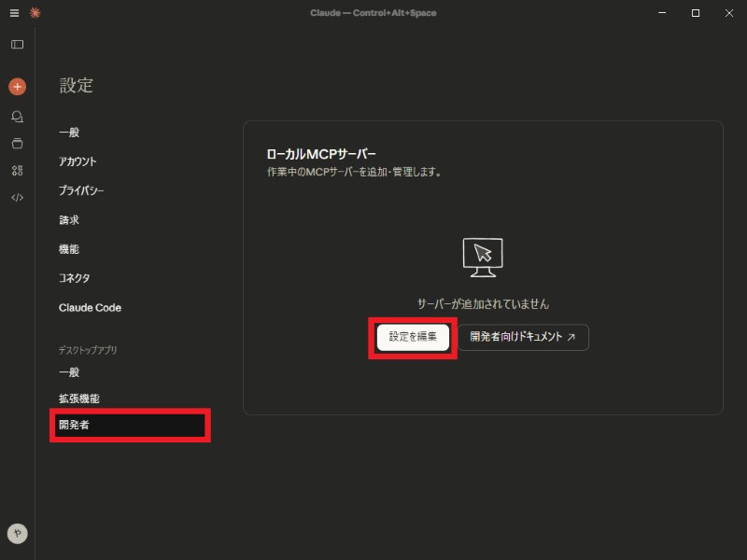Click the 設定を編集 button
The width and height of the screenshot is (747, 560).
(x=413, y=337)
